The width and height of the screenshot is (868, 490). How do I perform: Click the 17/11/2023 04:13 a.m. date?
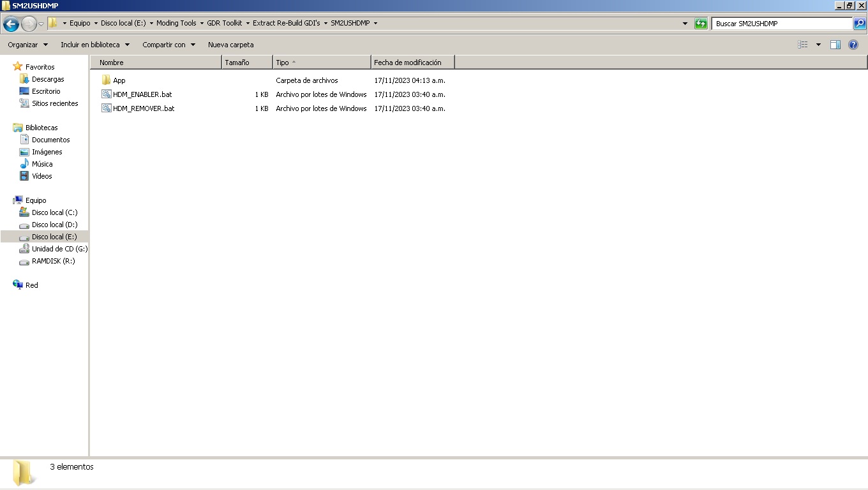pos(410,80)
